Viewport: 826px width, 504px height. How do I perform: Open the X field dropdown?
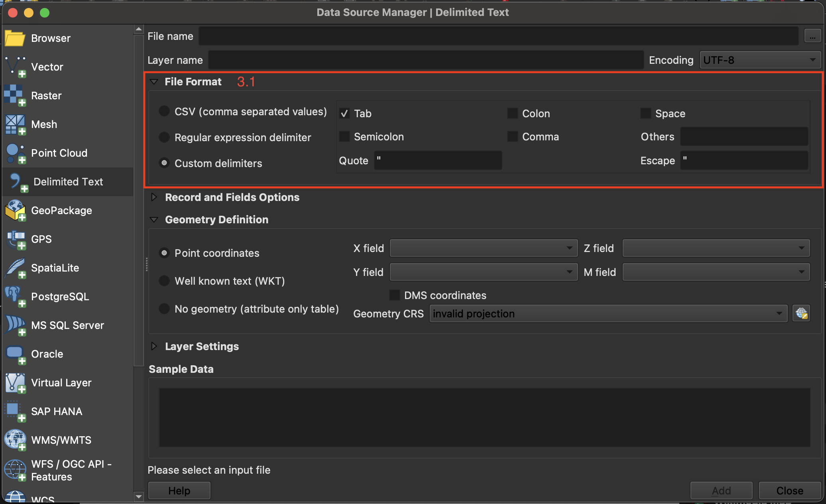[x=483, y=248]
